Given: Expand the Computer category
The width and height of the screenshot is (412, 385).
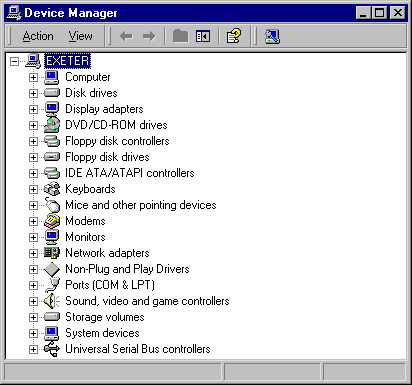Looking at the screenshot, I should 33,77.
